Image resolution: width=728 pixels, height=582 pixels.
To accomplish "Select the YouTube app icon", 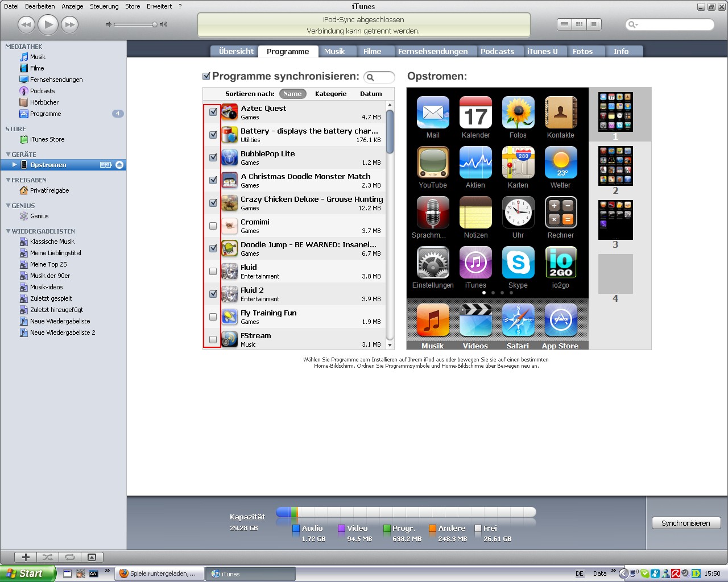I will tap(433, 163).
